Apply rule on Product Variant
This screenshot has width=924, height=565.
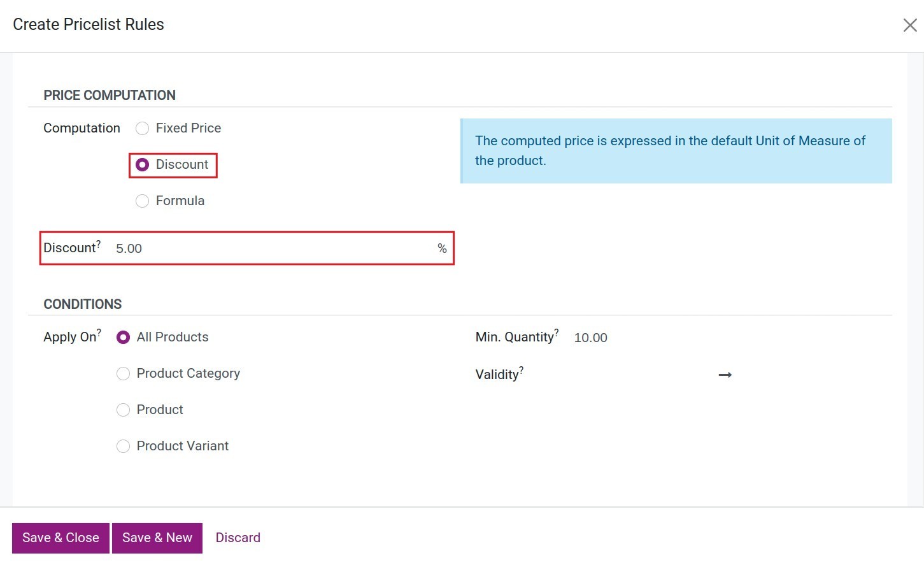124,447
